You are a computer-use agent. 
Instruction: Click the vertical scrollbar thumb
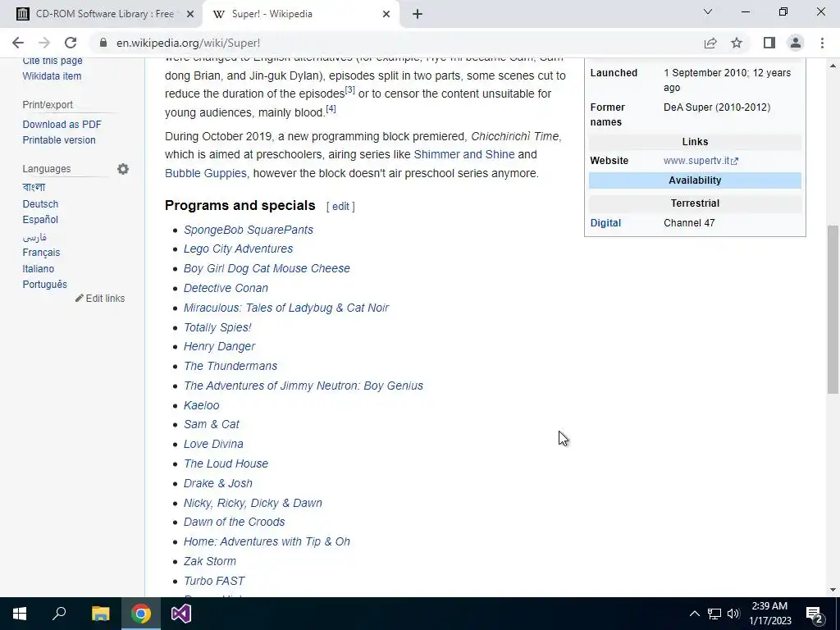[833, 309]
